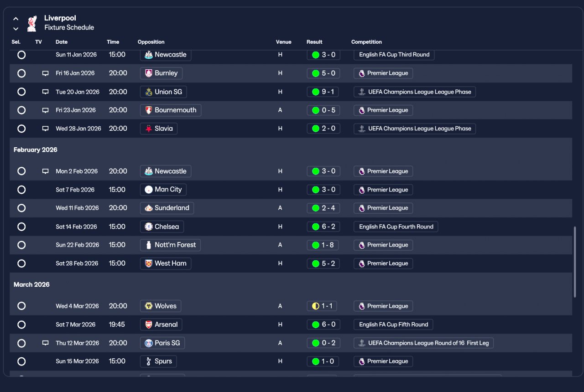
Task: Open the Arsenal club badge
Action: [x=148, y=325]
